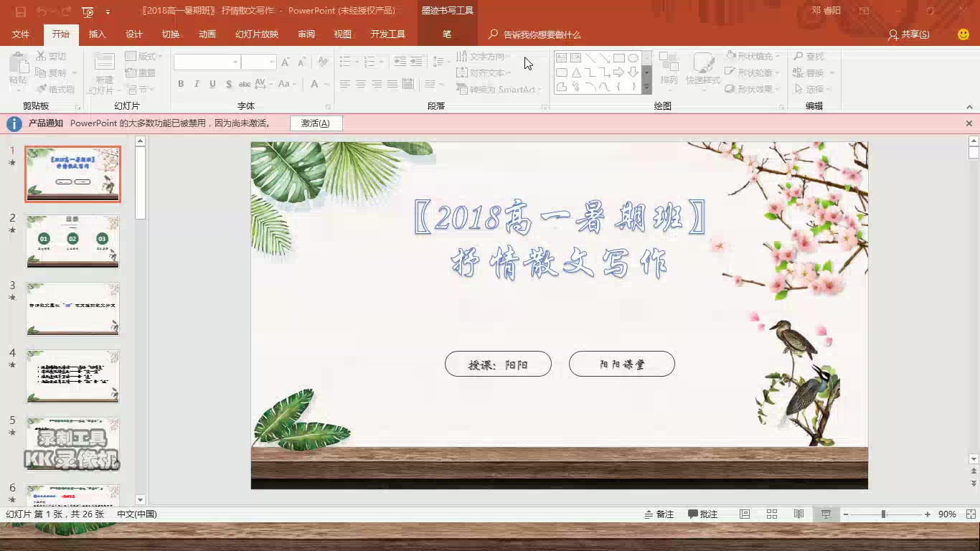Image resolution: width=980 pixels, height=551 pixels.
Task: Click zoom slider handle in status bar
Action: pyautogui.click(x=883, y=514)
